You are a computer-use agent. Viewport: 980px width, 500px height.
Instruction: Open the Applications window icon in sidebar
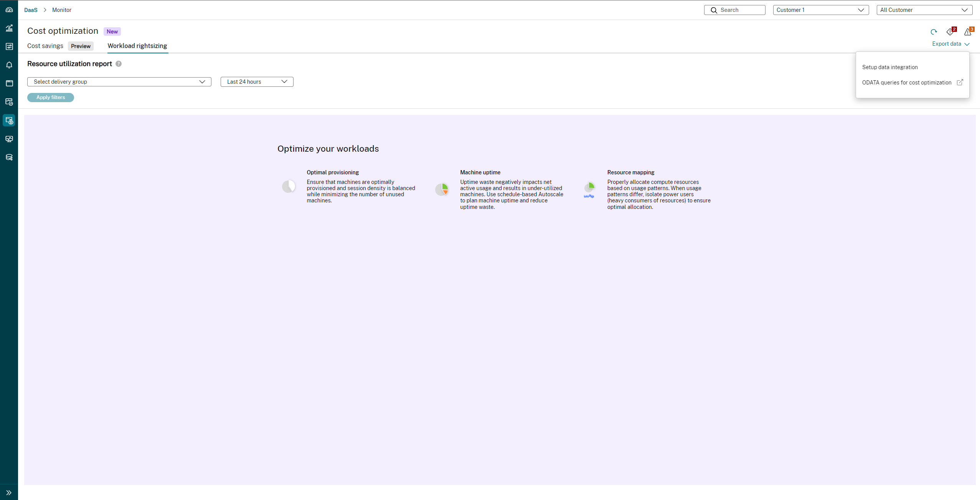click(x=9, y=83)
